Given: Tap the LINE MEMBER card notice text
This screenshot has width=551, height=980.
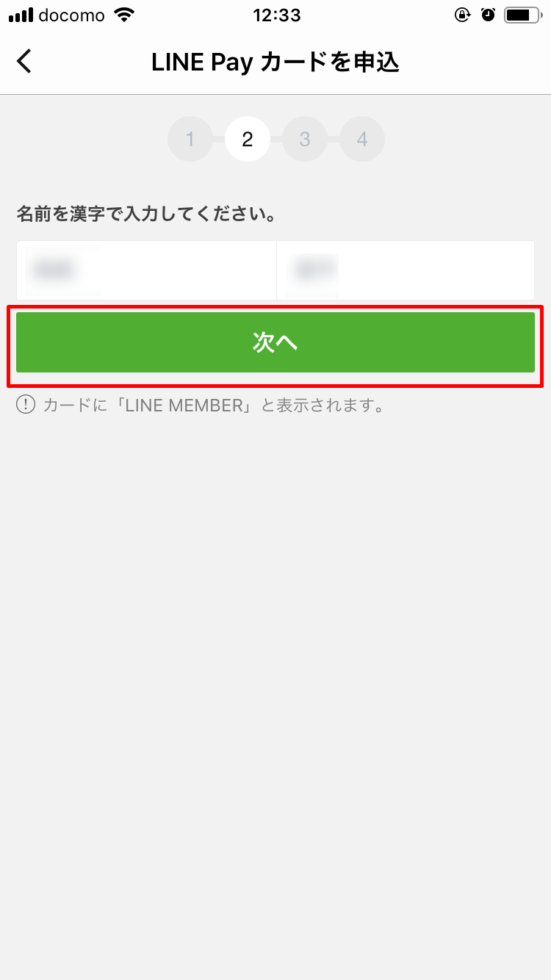Looking at the screenshot, I should coord(214,405).
